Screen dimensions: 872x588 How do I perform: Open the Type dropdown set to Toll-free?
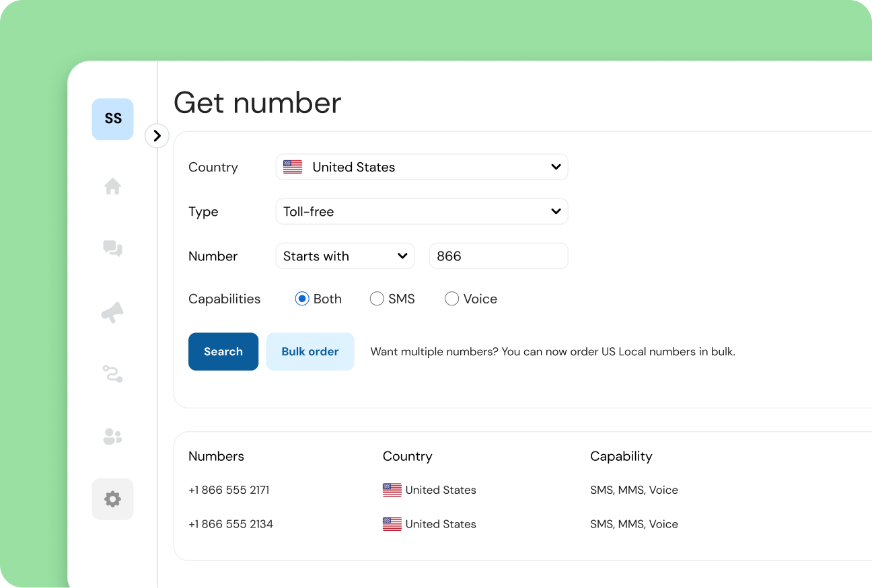tap(422, 211)
